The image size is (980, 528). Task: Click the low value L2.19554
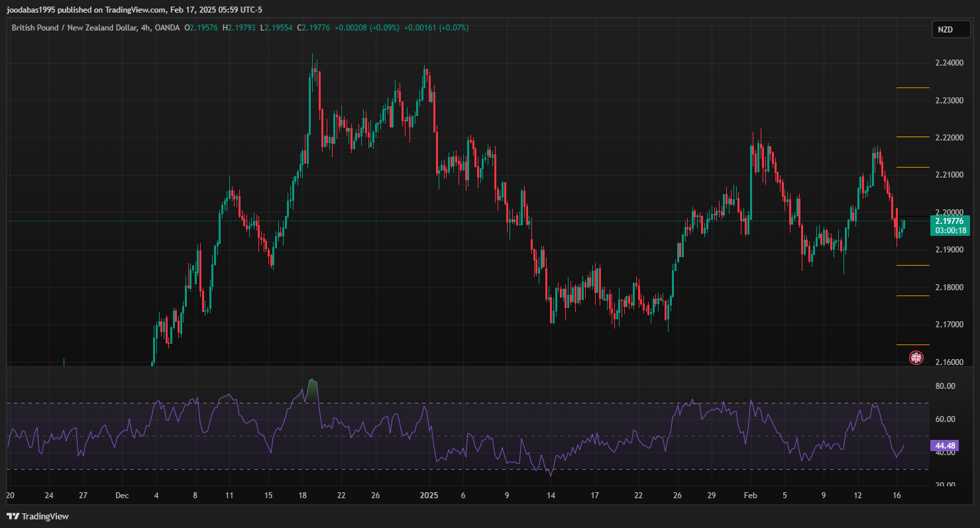tap(276, 28)
